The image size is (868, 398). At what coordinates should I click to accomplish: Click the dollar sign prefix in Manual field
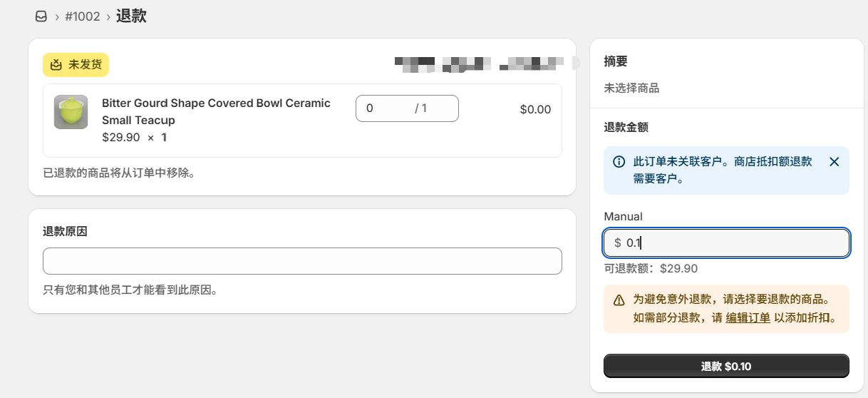tap(617, 243)
